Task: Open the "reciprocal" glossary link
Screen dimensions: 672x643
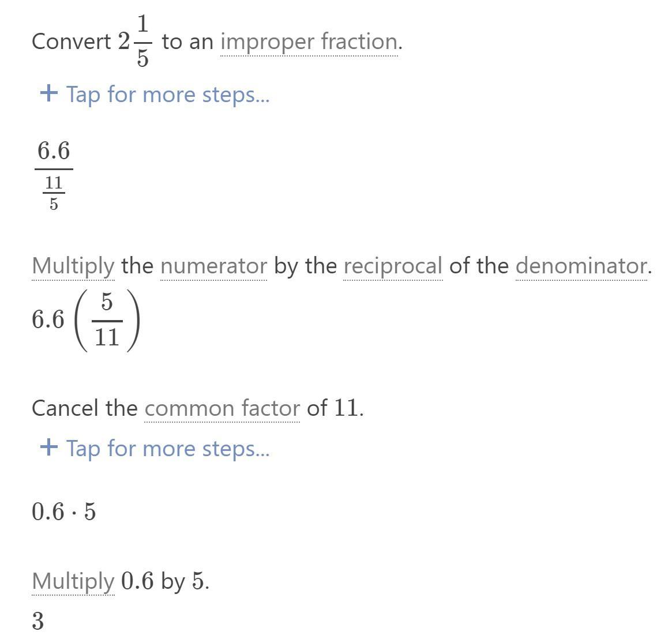Action: 393,266
